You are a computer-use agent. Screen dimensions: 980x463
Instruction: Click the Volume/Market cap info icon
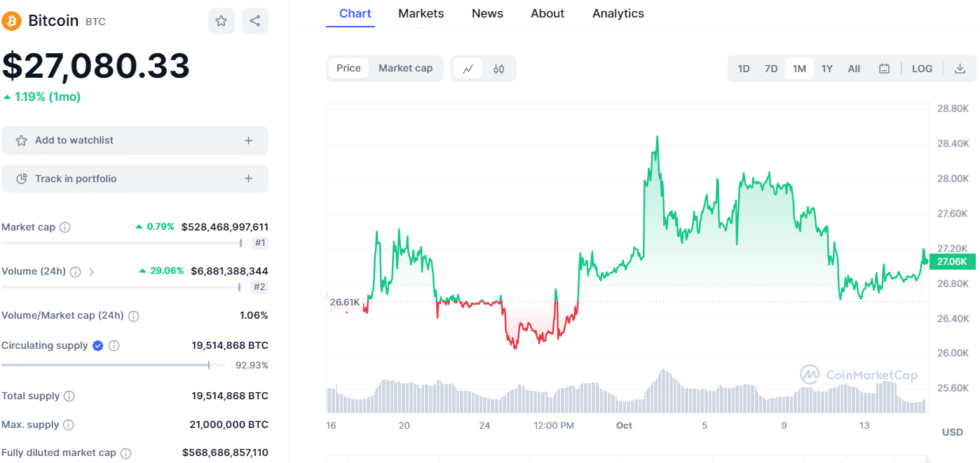pyautogui.click(x=134, y=316)
